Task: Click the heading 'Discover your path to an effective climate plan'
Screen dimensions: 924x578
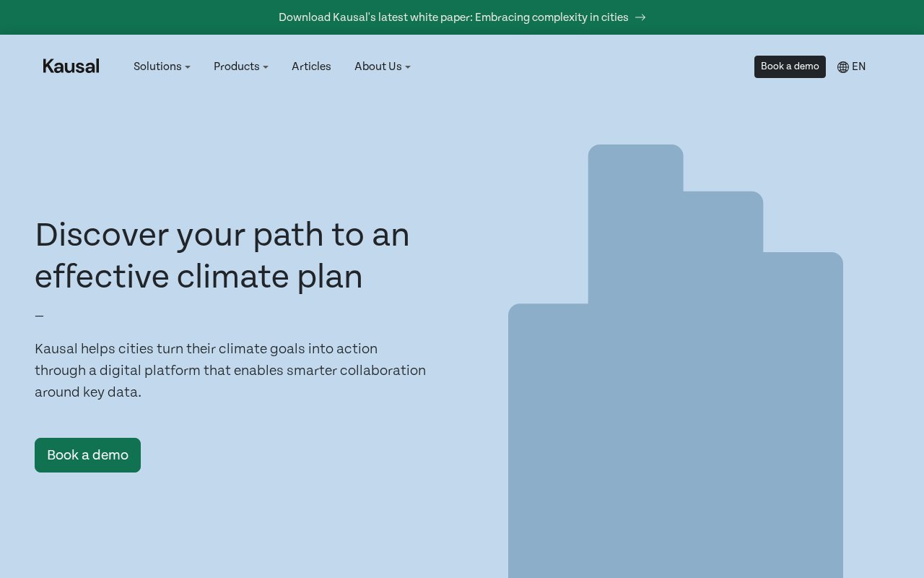Action: (222, 255)
